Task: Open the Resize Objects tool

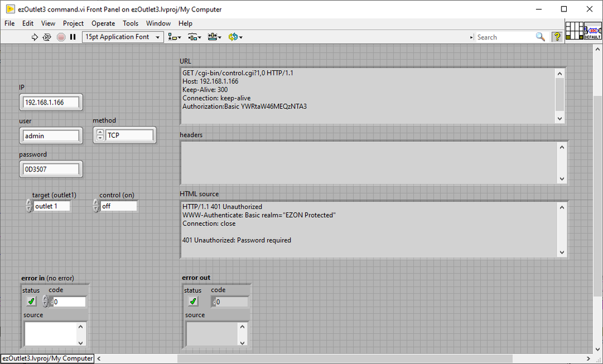Action: (x=214, y=37)
